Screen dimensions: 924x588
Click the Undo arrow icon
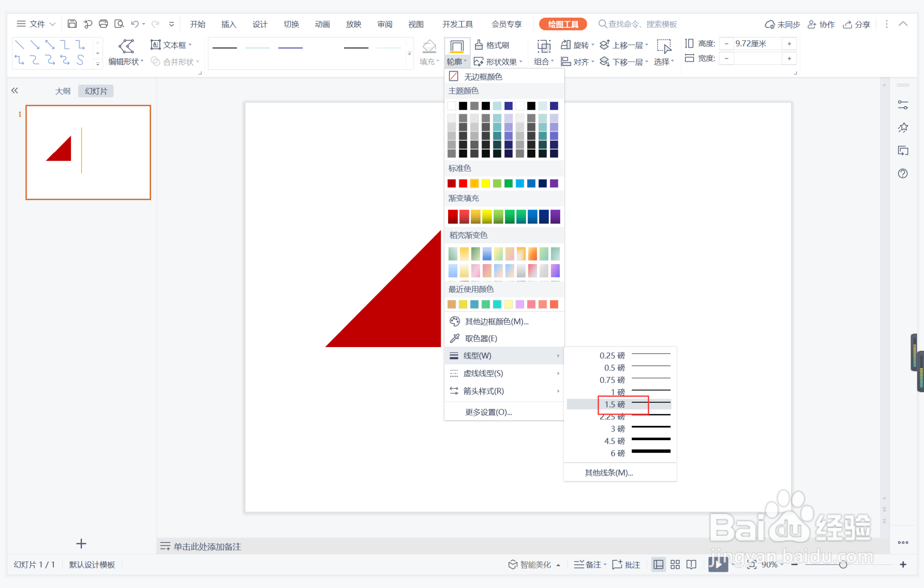(135, 24)
